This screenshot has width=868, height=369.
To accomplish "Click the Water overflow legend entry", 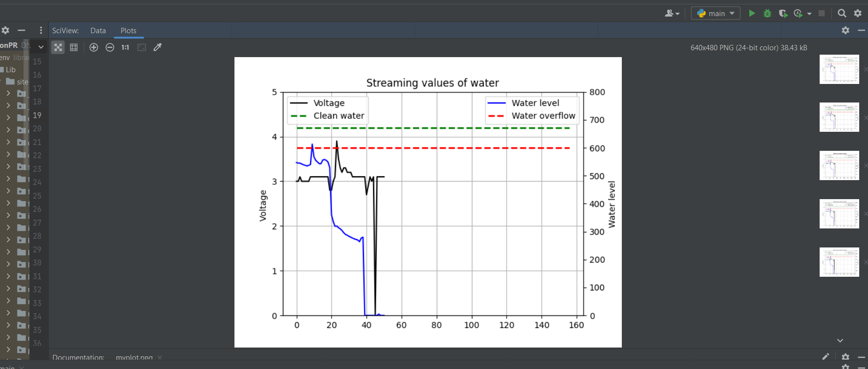I will coord(532,116).
